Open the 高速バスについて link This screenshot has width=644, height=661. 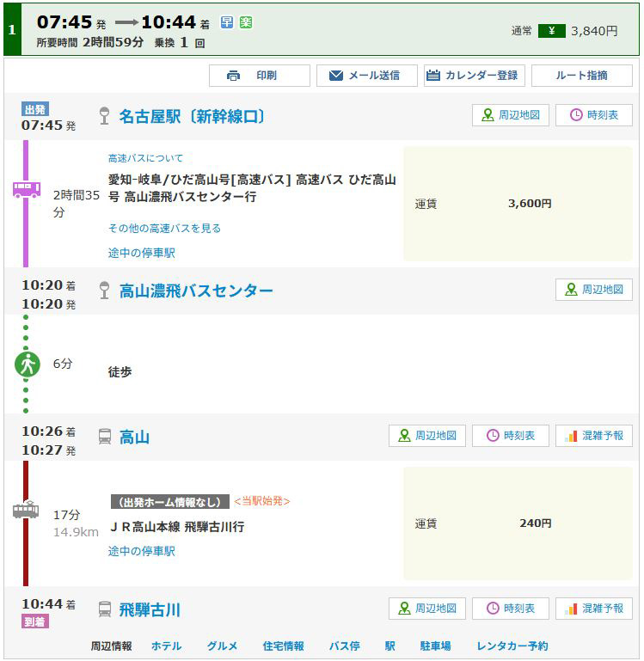(x=144, y=158)
